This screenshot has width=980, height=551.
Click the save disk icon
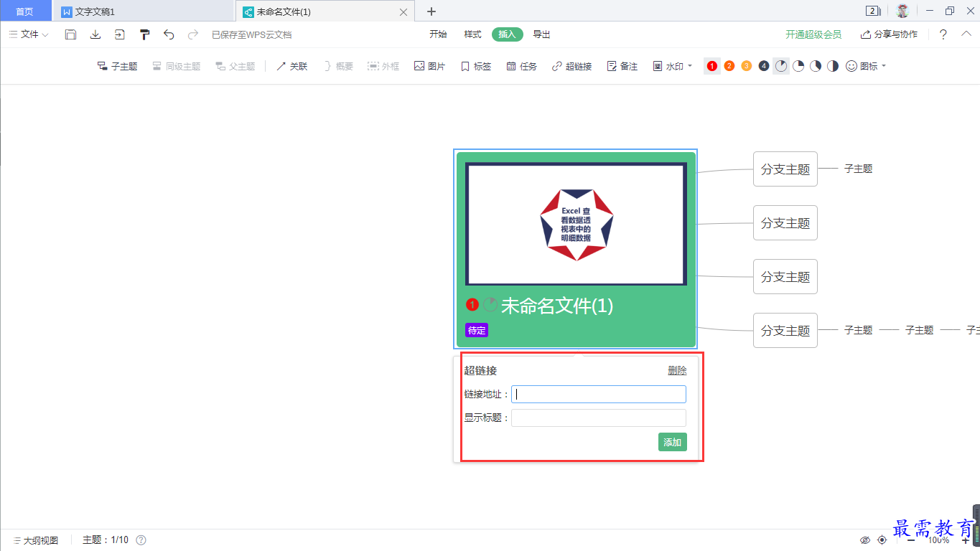70,34
